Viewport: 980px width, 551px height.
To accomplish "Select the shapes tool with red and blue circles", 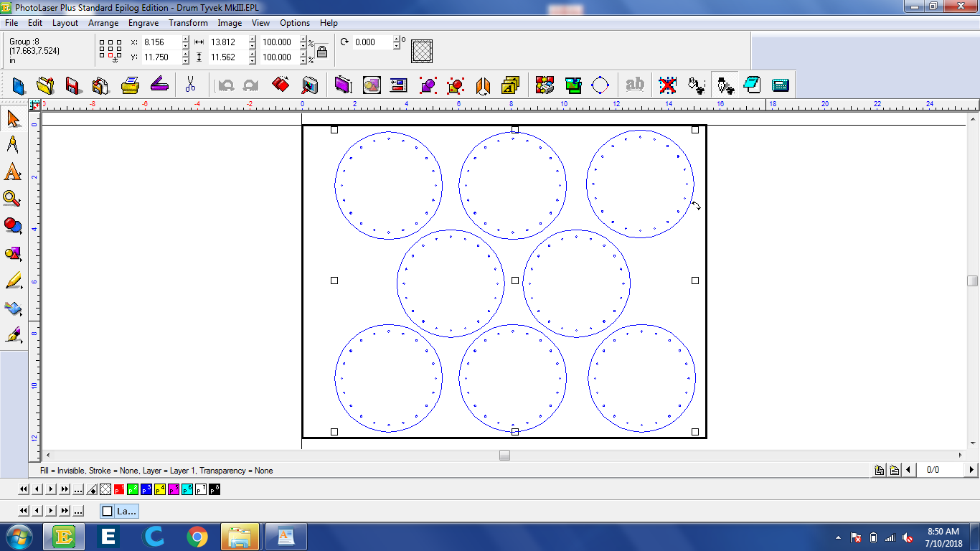I will [13, 225].
